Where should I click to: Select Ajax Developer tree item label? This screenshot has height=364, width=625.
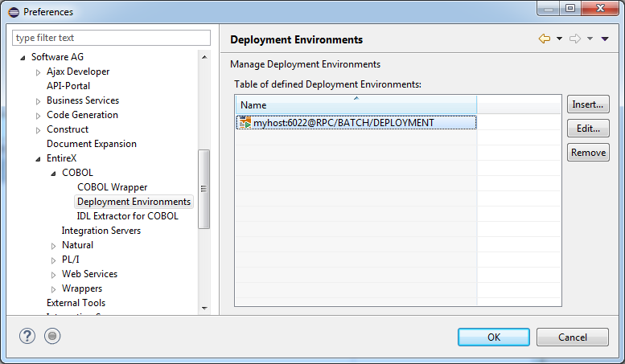pyautogui.click(x=78, y=72)
